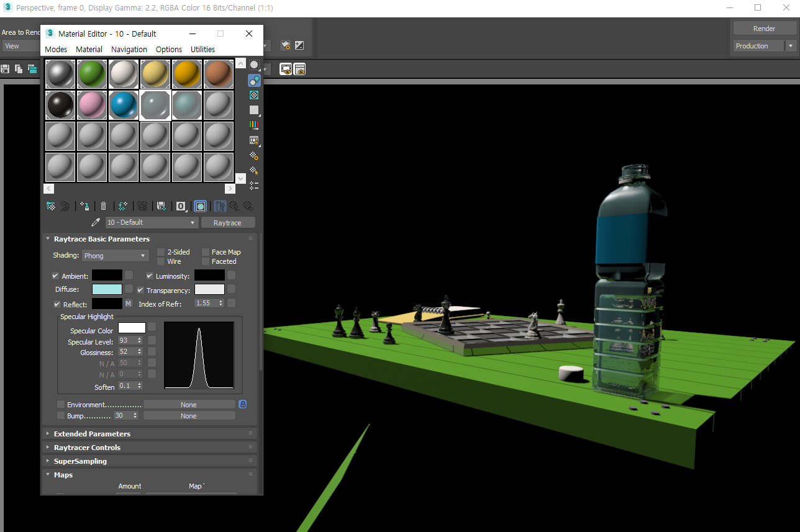Uncheck the Reflect checkbox
Screen dimensions: 800x532
[x=57, y=304]
